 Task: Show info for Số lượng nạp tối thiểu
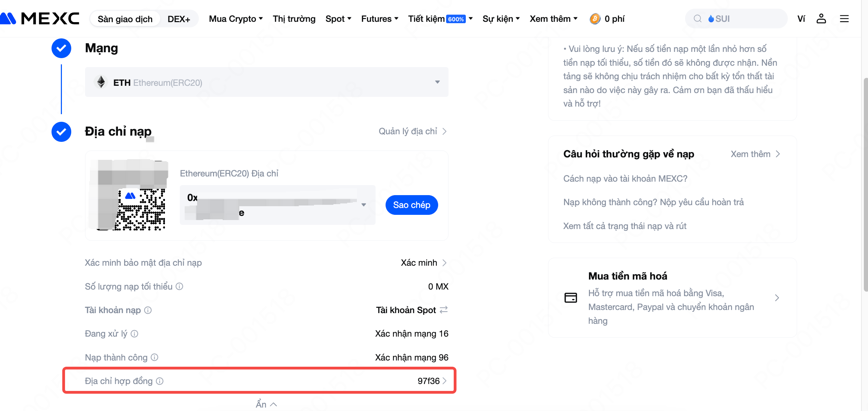pyautogui.click(x=179, y=286)
